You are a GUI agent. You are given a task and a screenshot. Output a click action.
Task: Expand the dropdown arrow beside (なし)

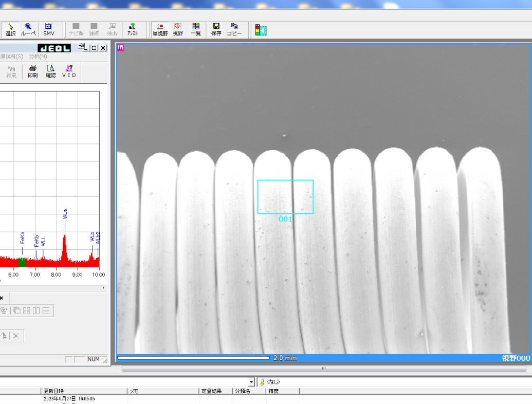pyautogui.click(x=251, y=382)
